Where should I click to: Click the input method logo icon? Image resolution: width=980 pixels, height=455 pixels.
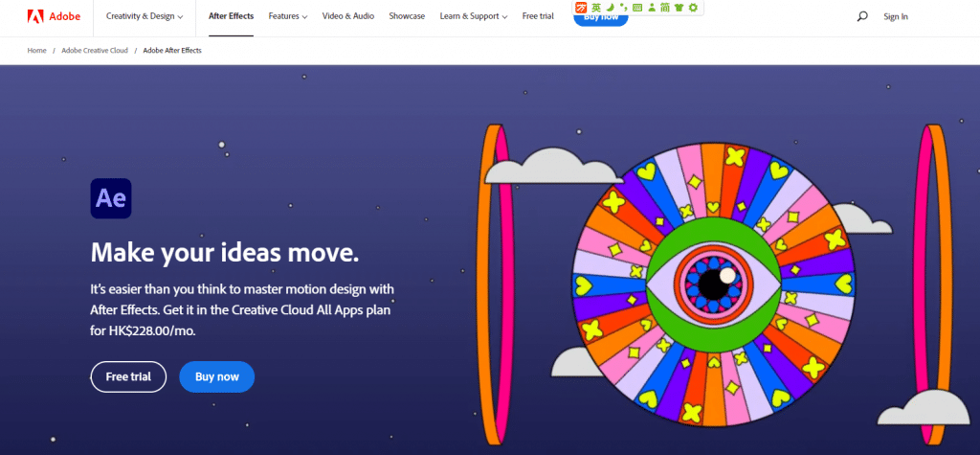581,8
